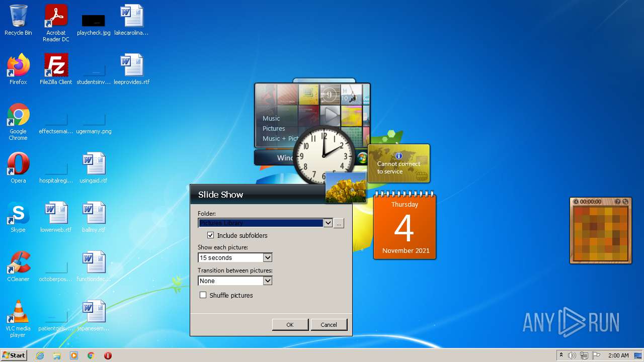Uncheck Include subfolders checkbox

[x=210, y=235]
